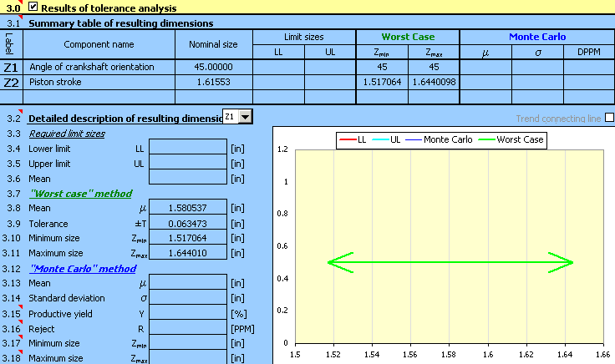Image resolution: width=615 pixels, height=364 pixels.
Task: Click the required limits Mean field
Action: (188, 177)
